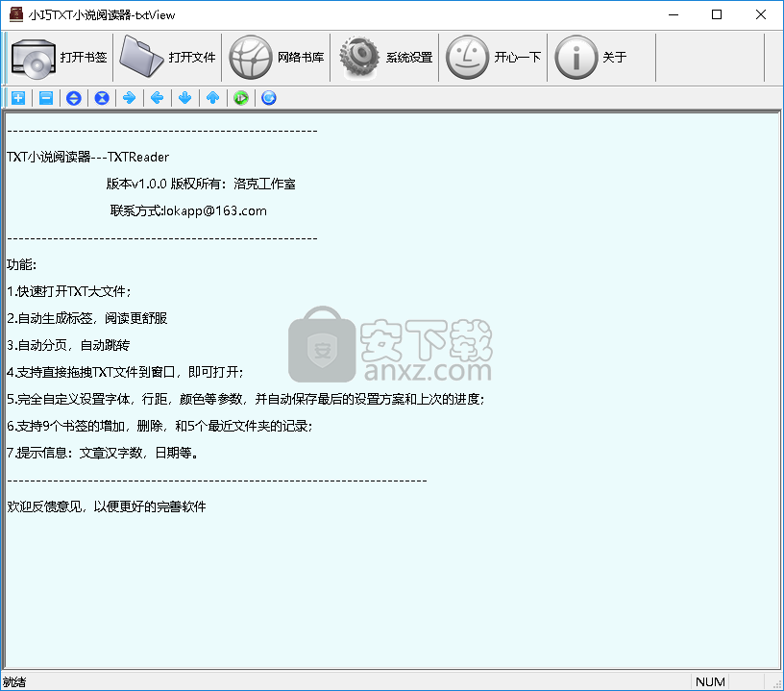Open 系统设置 system settings
Image resolution: width=784 pixels, height=691 pixels.
point(385,58)
